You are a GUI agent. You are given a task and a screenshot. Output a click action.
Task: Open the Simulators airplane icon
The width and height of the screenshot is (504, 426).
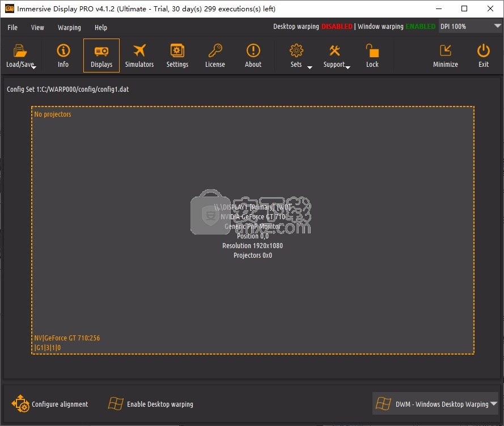[x=139, y=50]
